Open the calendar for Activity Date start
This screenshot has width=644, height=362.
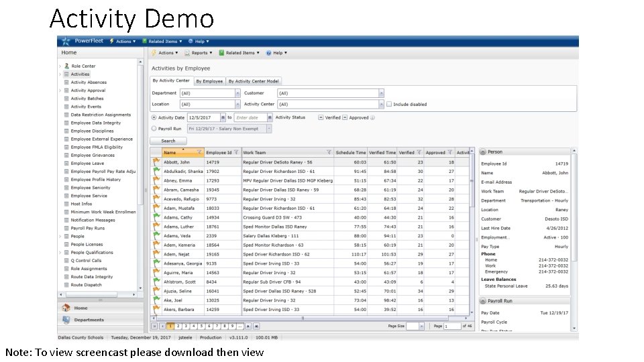223,118
